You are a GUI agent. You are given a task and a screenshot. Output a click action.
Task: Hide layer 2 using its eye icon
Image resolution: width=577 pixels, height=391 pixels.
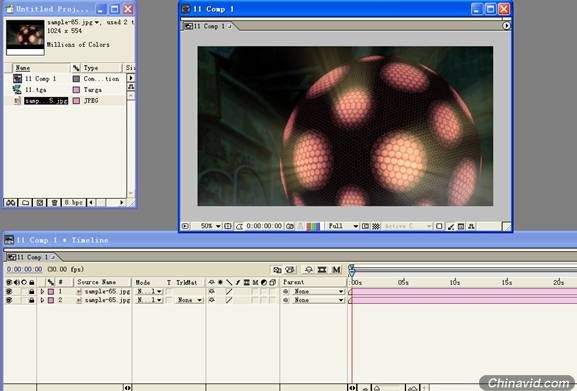(x=9, y=300)
